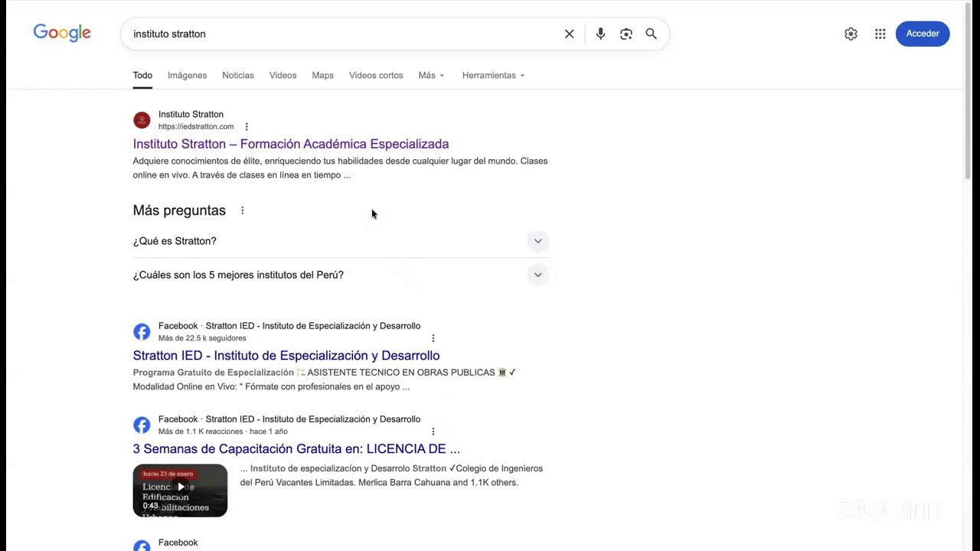Clear the search box with X icon
The image size is (980, 551).
pos(569,34)
